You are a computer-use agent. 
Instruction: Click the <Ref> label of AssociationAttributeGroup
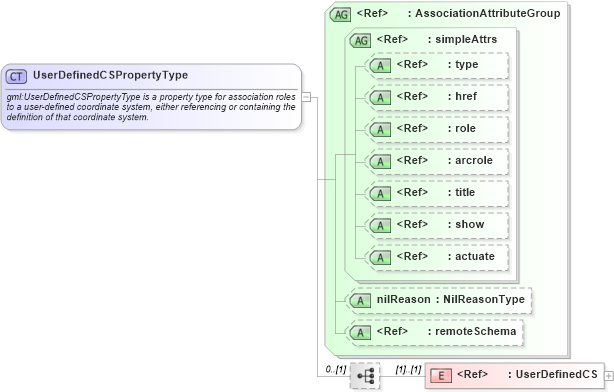point(372,13)
